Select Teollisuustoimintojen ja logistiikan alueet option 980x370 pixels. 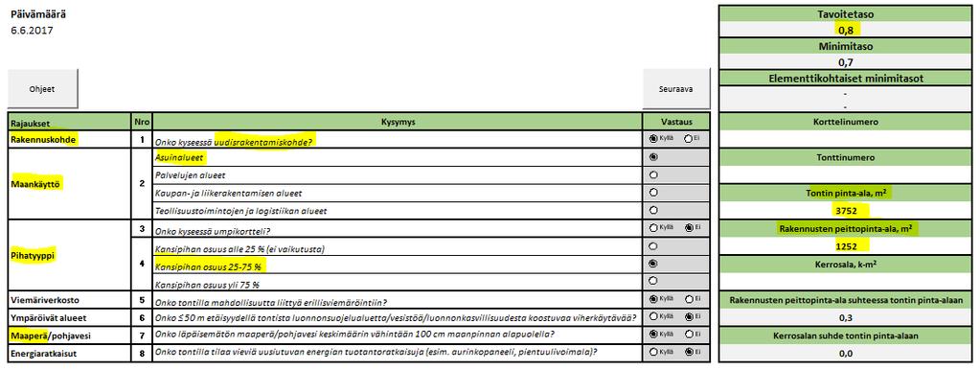point(653,211)
